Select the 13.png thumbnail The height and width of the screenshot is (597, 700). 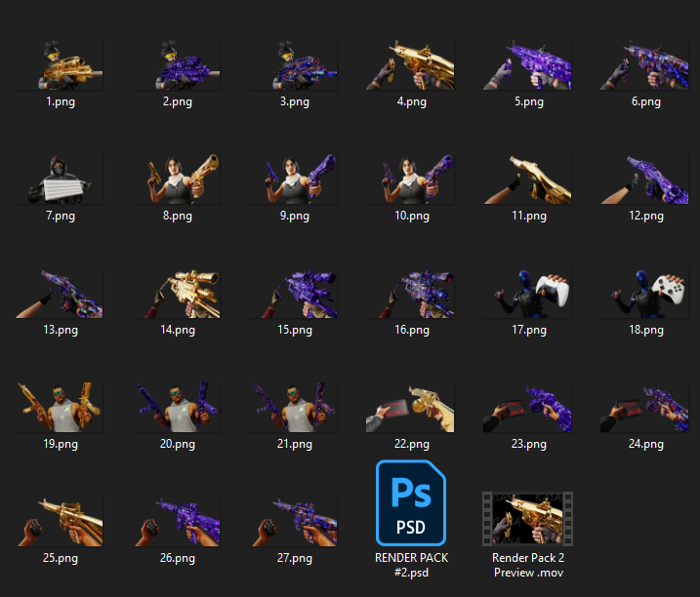point(60,294)
